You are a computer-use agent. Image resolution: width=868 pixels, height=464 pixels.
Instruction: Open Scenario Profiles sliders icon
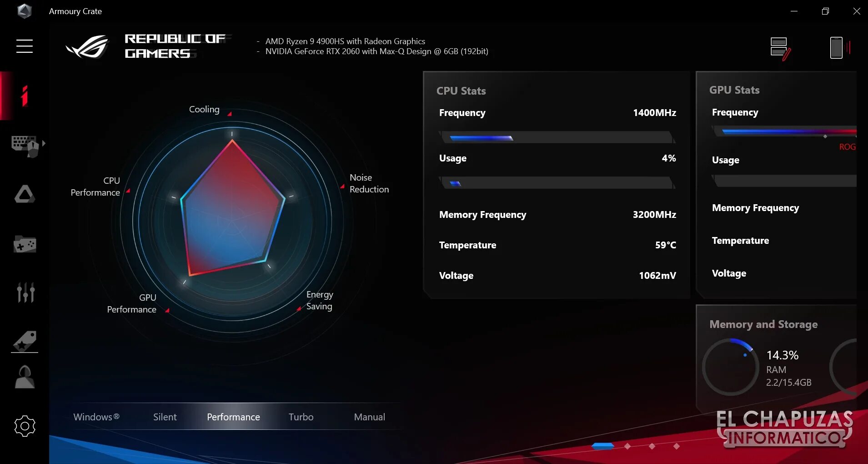25,292
